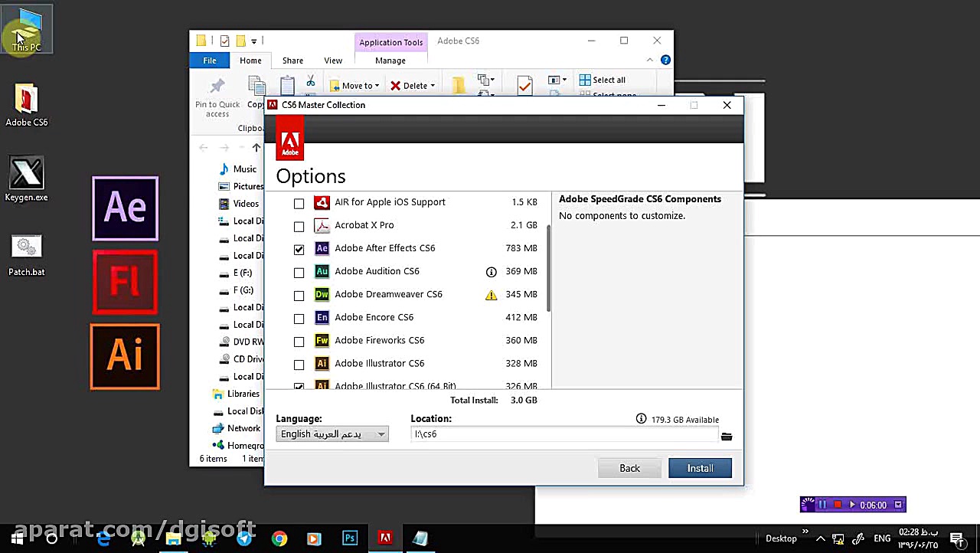Click the warning icon beside Dreamweaver CS6
The image size is (980, 553).
[x=492, y=294]
